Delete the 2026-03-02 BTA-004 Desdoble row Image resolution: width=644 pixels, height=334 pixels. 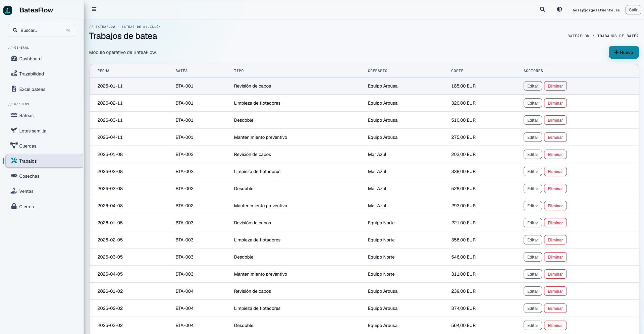click(555, 325)
